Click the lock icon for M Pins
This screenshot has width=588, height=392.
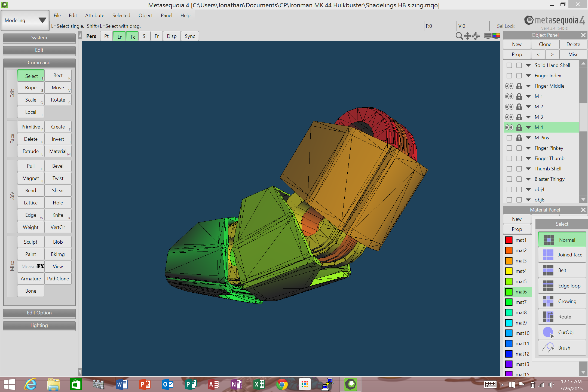click(519, 138)
